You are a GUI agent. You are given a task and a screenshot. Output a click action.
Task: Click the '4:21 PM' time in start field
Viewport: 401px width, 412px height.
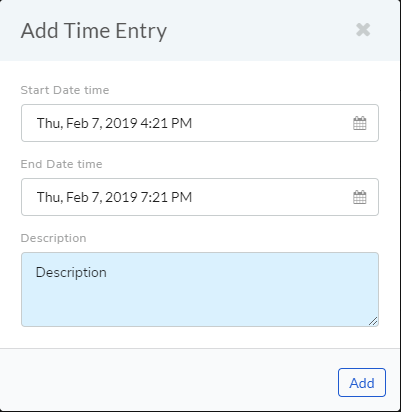(x=166, y=123)
